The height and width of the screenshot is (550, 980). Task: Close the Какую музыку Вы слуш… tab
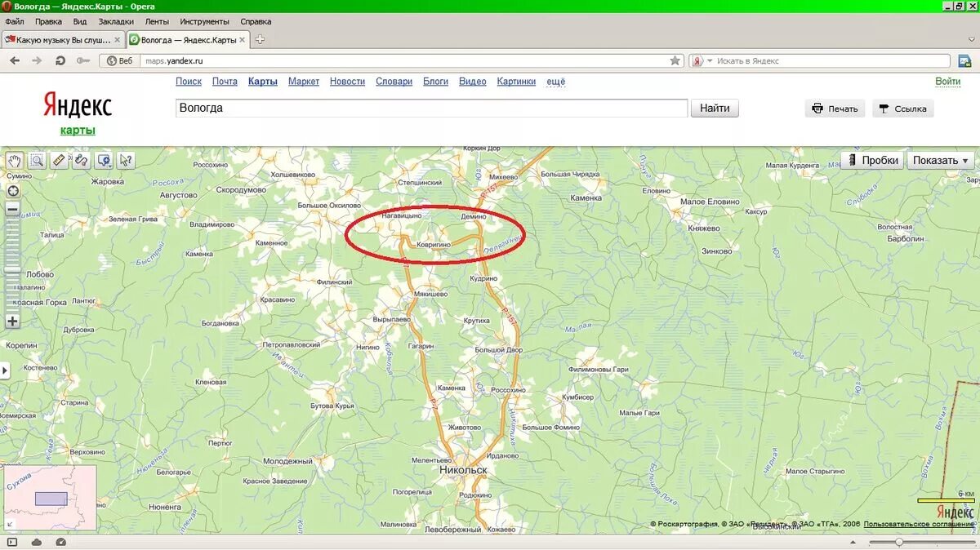(118, 39)
